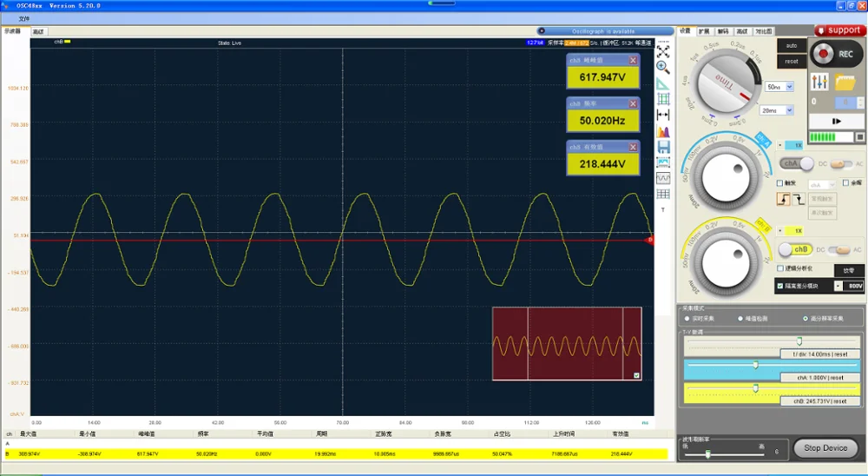Click the floppy disk save icon
868x476 pixels.
click(x=662, y=147)
